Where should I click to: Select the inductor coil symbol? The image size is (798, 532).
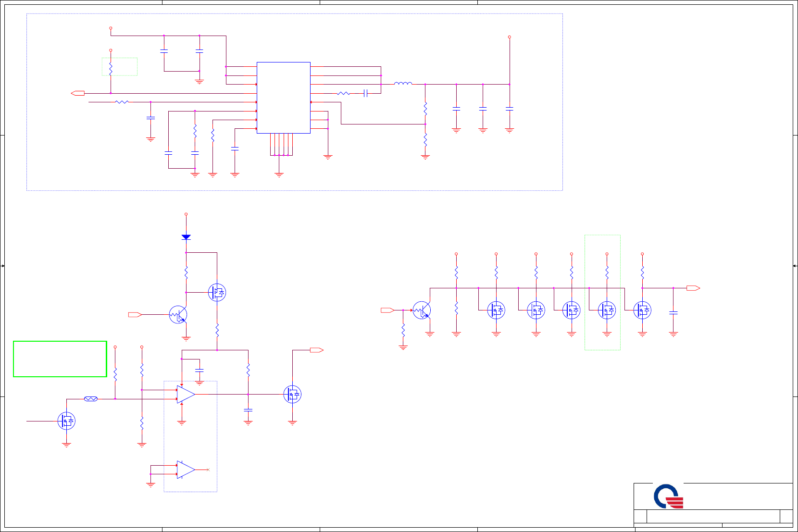pos(403,84)
